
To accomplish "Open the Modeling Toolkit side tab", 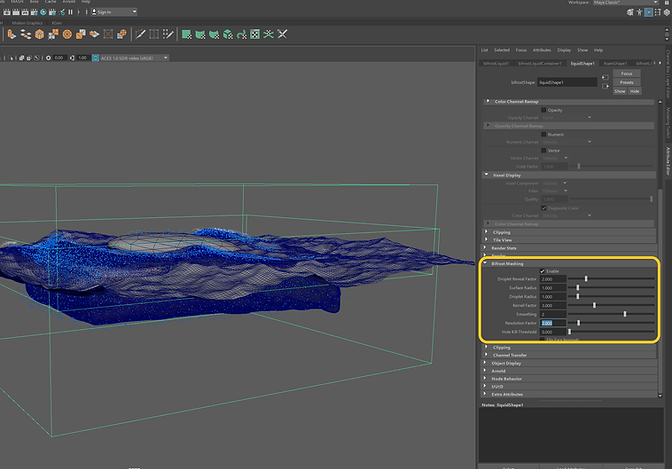I will point(668,123).
